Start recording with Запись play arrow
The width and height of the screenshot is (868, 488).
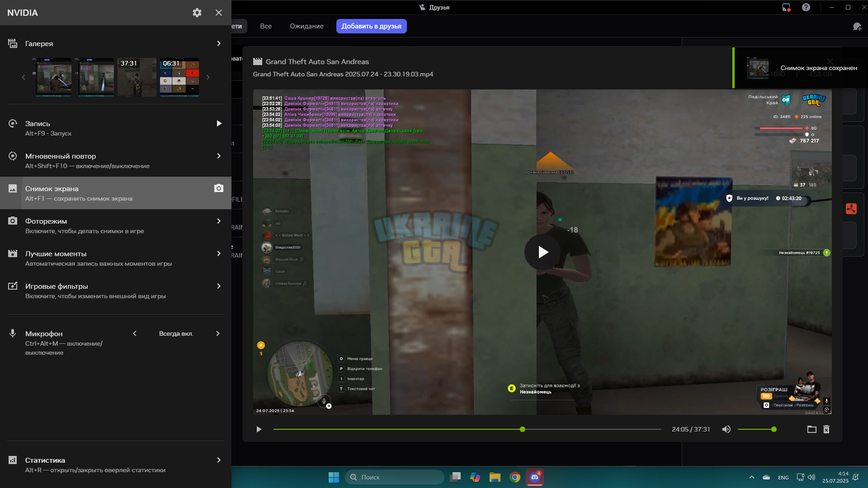pos(219,123)
